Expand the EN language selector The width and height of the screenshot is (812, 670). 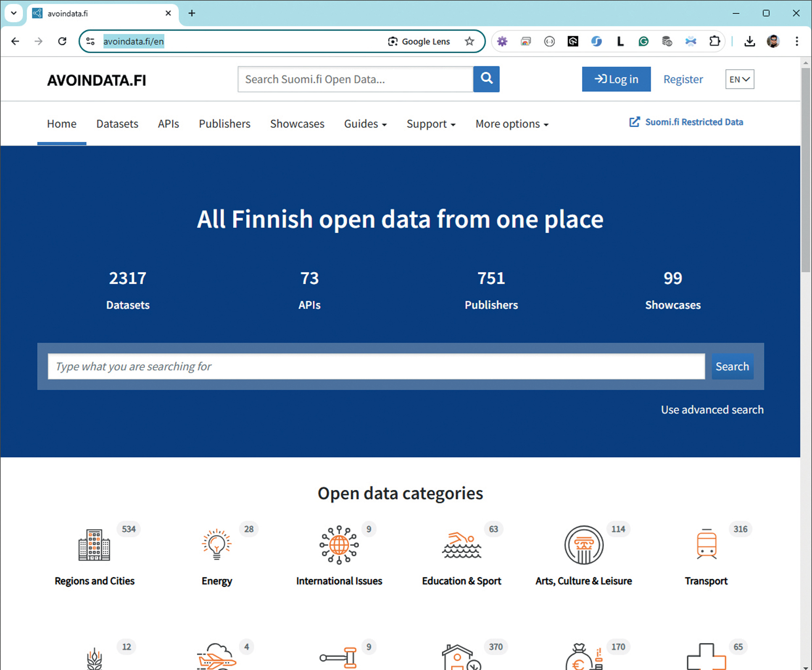pos(739,79)
